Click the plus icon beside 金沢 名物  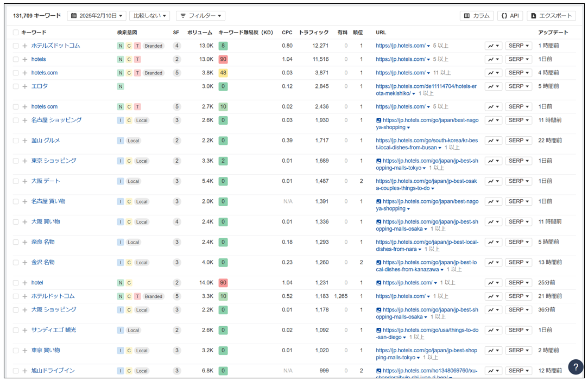pos(25,263)
